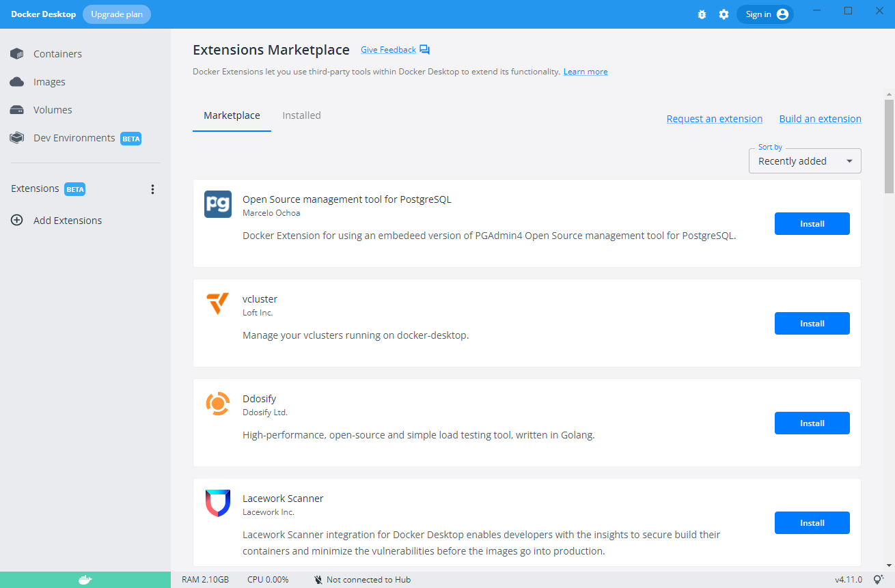Click the Extensions sidebar heading
Screen dimensions: 895x588
click(35, 189)
